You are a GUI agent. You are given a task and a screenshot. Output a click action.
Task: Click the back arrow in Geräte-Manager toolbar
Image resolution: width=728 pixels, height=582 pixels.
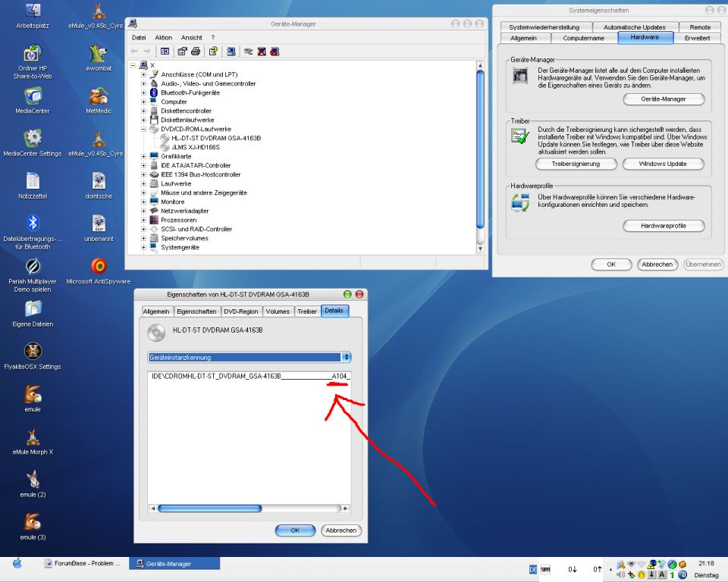134,52
